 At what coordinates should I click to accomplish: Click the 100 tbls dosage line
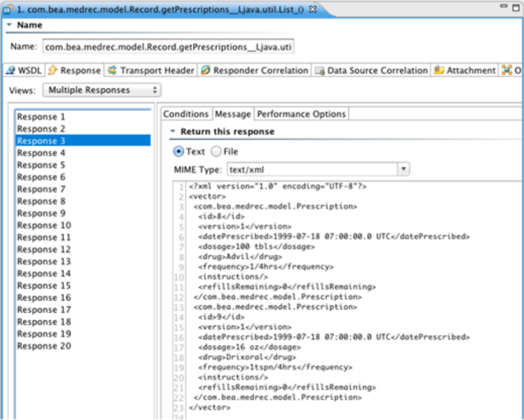coord(256,247)
